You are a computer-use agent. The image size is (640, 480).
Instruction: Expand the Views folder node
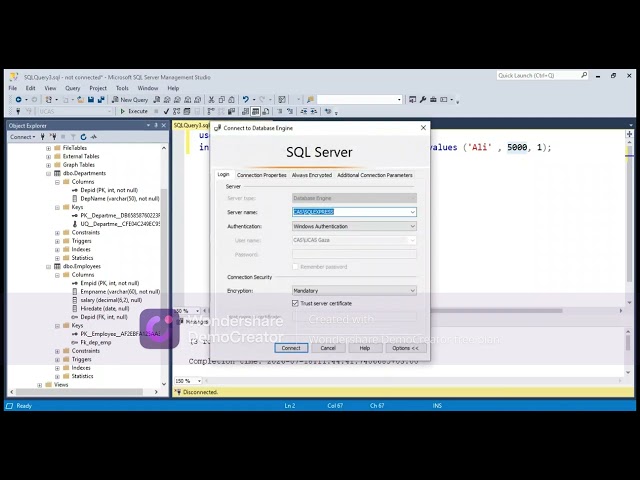[40, 385]
